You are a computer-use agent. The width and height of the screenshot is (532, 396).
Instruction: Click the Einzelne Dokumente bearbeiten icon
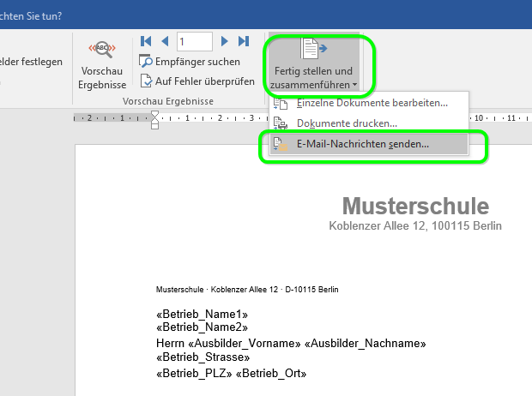tap(281, 103)
